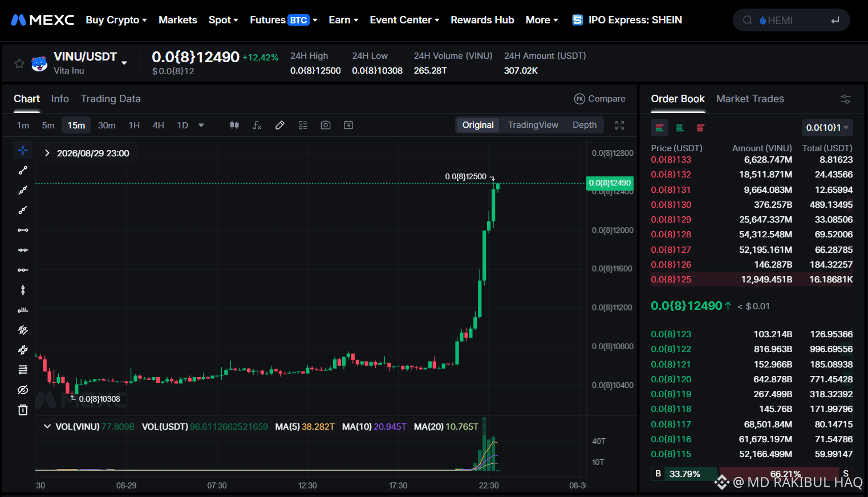Click the 0.0{8}130 ask price
This screenshot has width=868, height=497.
(671, 205)
